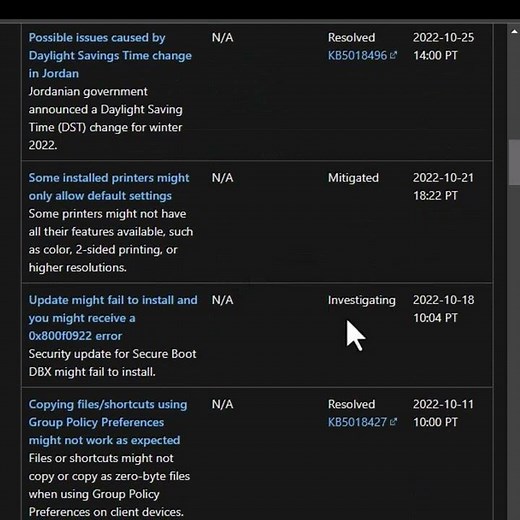This screenshot has height=520, width=520.
Task: Open Daylight Savings Time change in Jordan issue
Action: tap(110, 55)
